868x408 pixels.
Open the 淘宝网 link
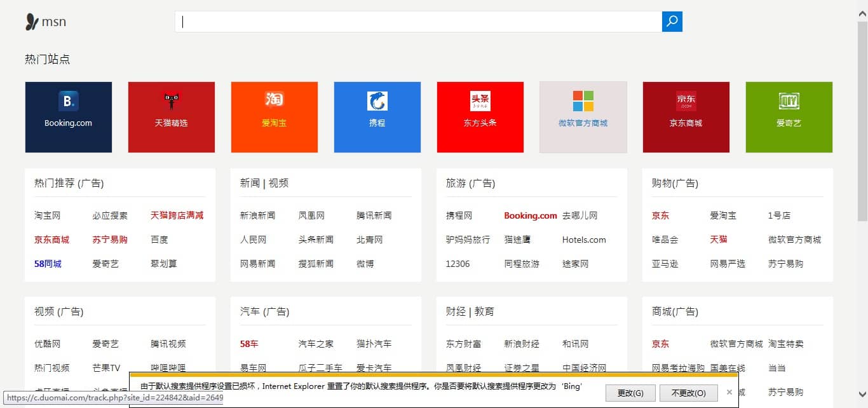pyautogui.click(x=47, y=215)
